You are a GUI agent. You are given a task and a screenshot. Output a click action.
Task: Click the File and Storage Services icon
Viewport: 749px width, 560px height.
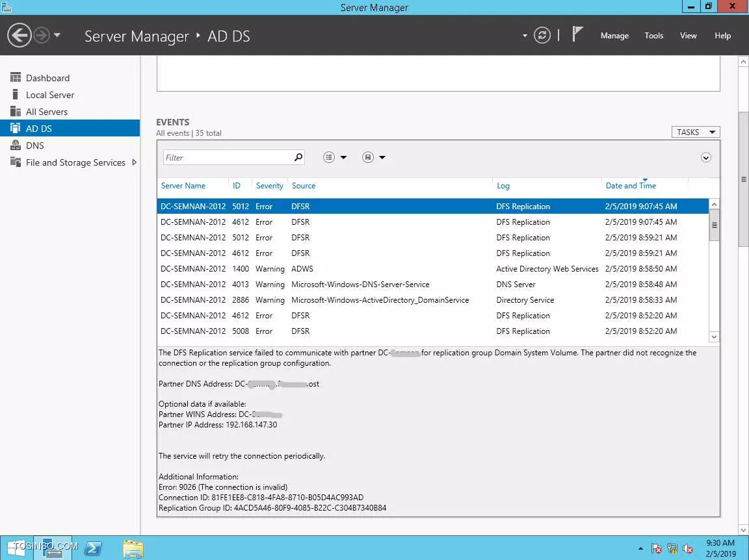[x=16, y=162]
